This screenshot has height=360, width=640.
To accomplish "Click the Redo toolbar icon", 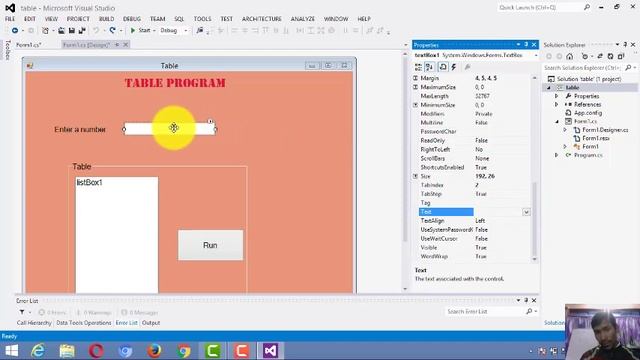I will (x=113, y=31).
